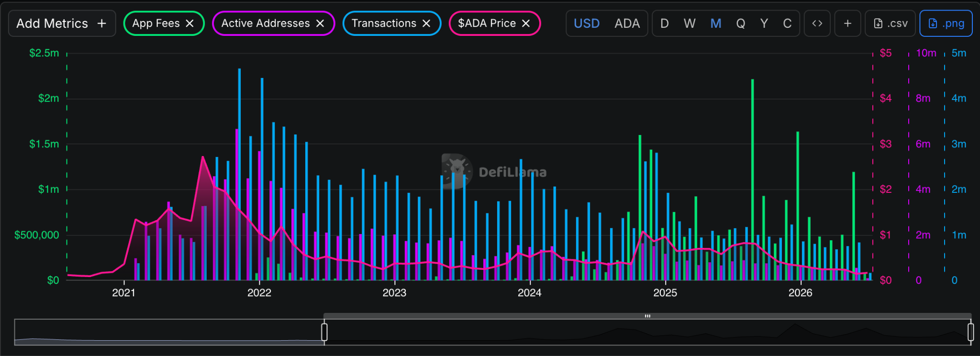Switch denomination to USD
Viewport: 980px width, 356px height.
point(587,23)
